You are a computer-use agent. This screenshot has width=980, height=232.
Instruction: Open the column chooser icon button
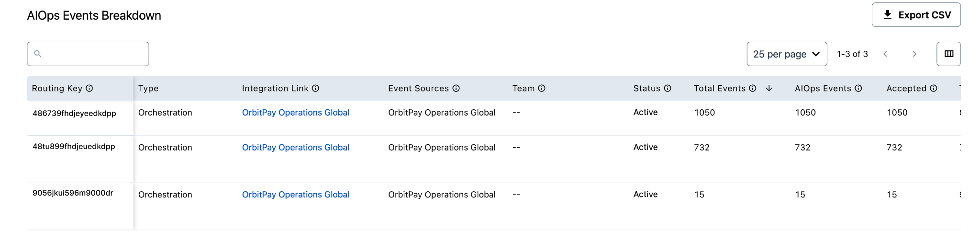[948, 54]
